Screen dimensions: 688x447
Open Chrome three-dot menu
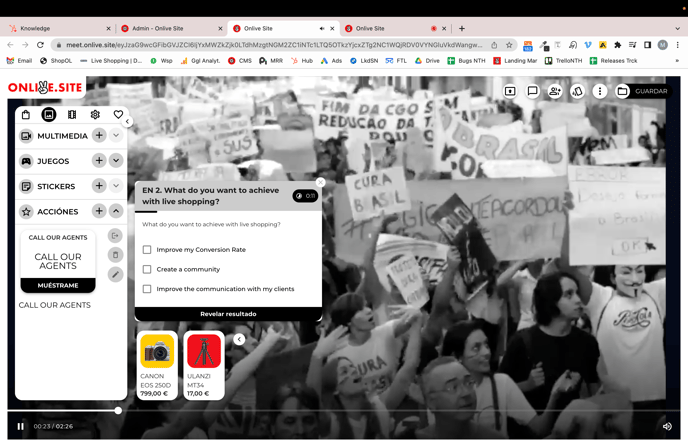677,45
